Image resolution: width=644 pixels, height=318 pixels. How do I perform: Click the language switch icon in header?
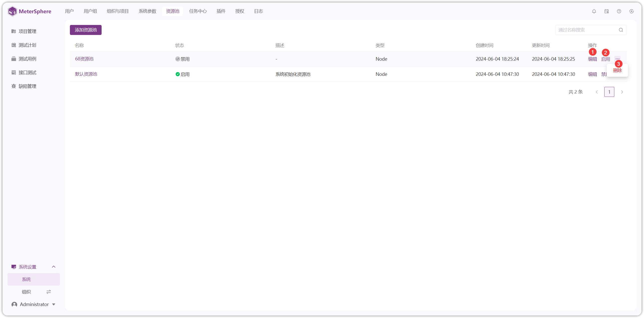(632, 11)
